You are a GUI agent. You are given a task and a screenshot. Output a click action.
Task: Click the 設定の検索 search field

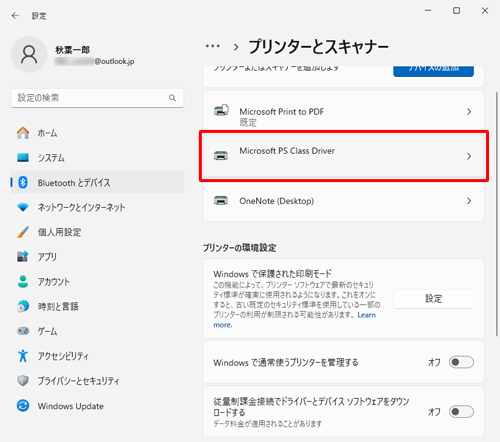(x=97, y=98)
